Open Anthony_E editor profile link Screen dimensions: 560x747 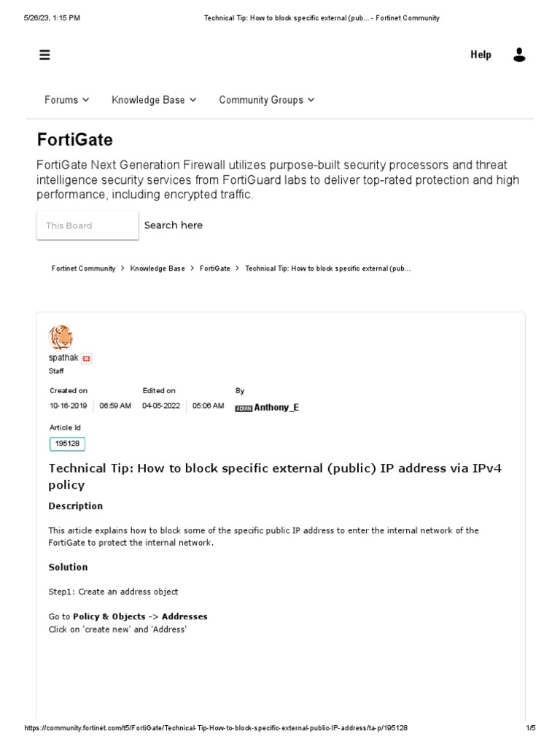tap(276, 408)
